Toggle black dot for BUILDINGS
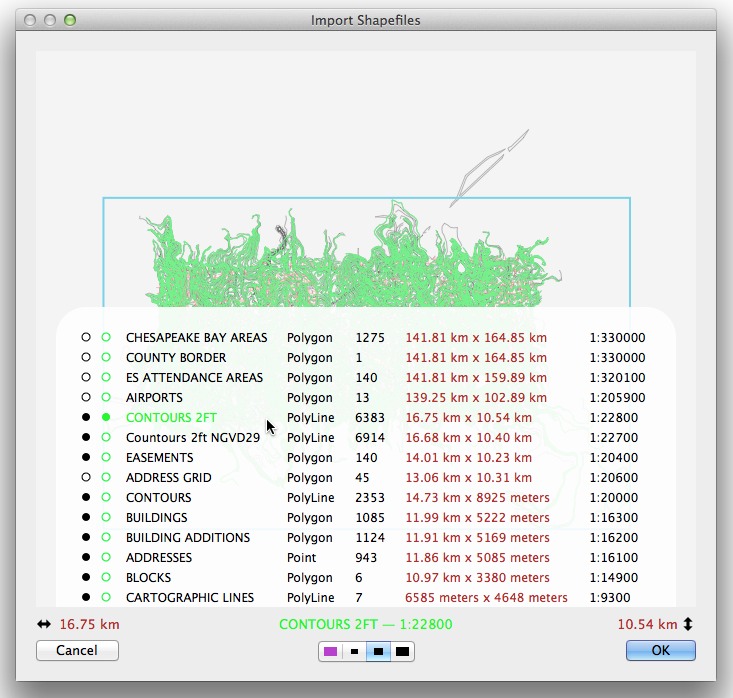The height and width of the screenshot is (698, 733). (x=86, y=518)
